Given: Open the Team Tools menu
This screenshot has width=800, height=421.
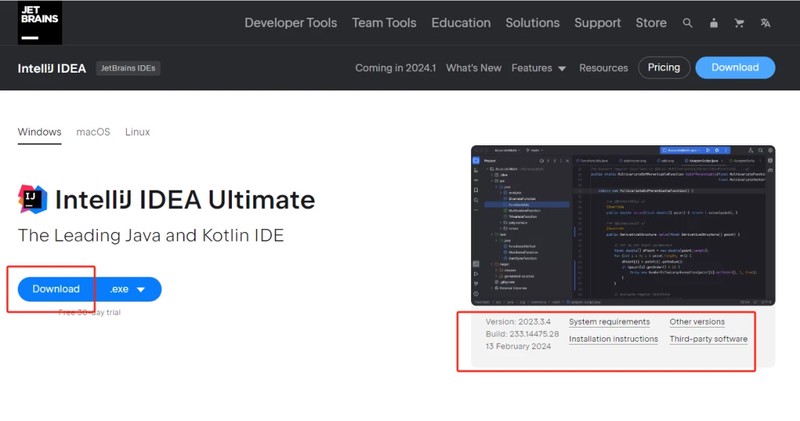Looking at the screenshot, I should point(384,23).
